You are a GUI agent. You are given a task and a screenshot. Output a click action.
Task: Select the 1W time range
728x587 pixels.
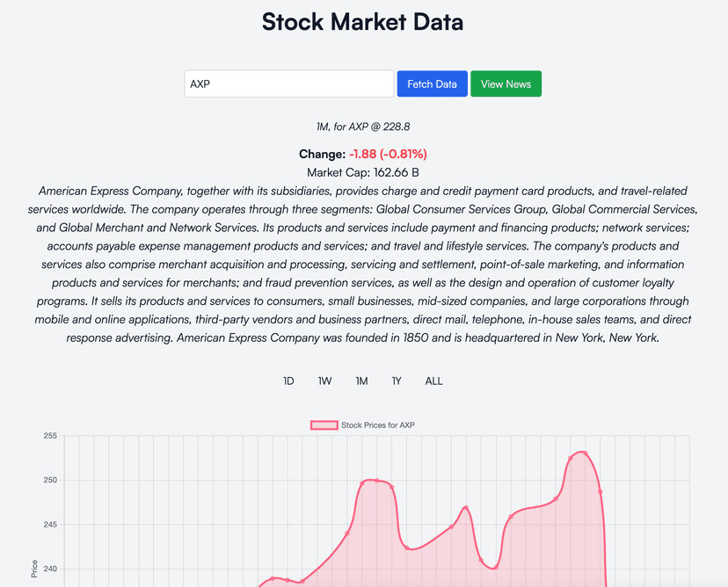325,381
